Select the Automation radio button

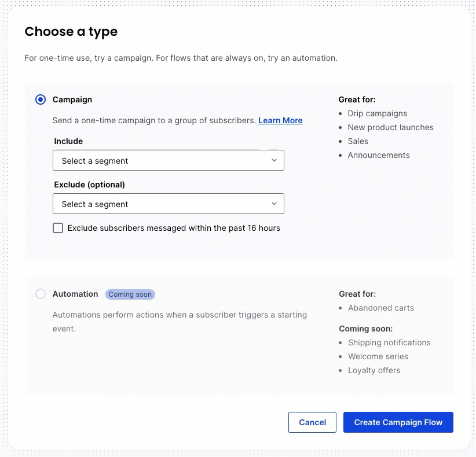click(x=40, y=294)
